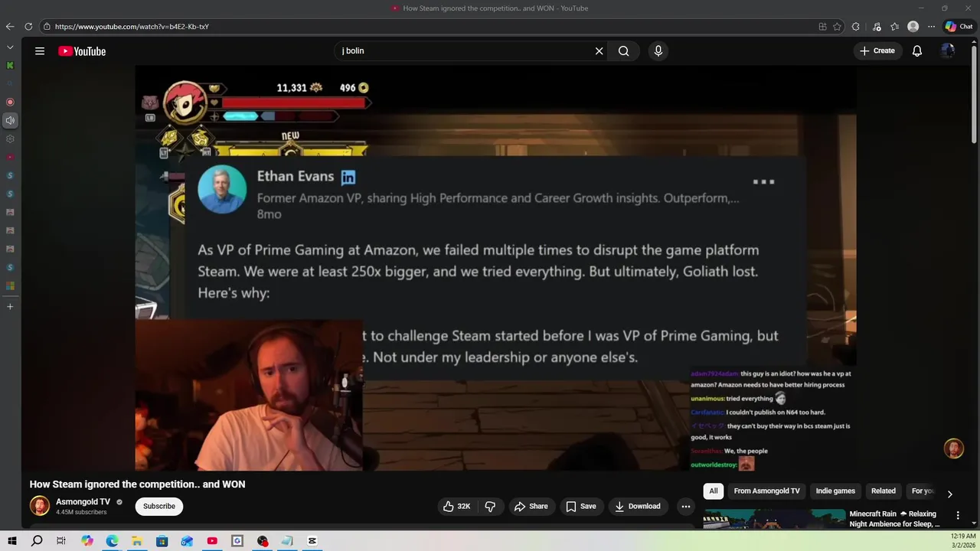
Task: Like the video with 32K likes
Action: [x=457, y=507]
